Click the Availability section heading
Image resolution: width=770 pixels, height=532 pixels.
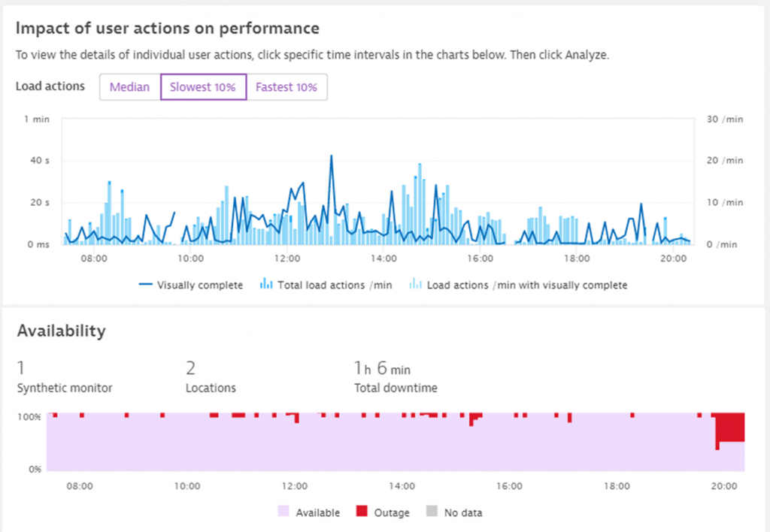click(61, 331)
